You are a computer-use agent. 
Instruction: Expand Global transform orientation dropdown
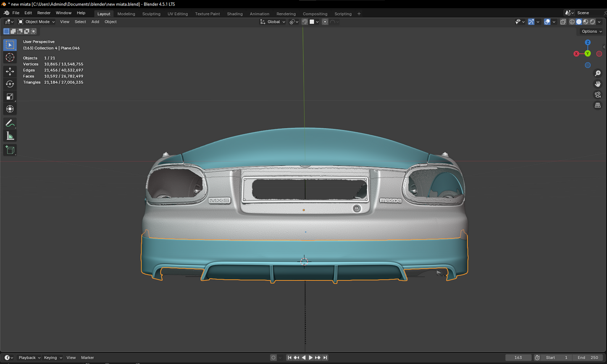click(x=273, y=22)
